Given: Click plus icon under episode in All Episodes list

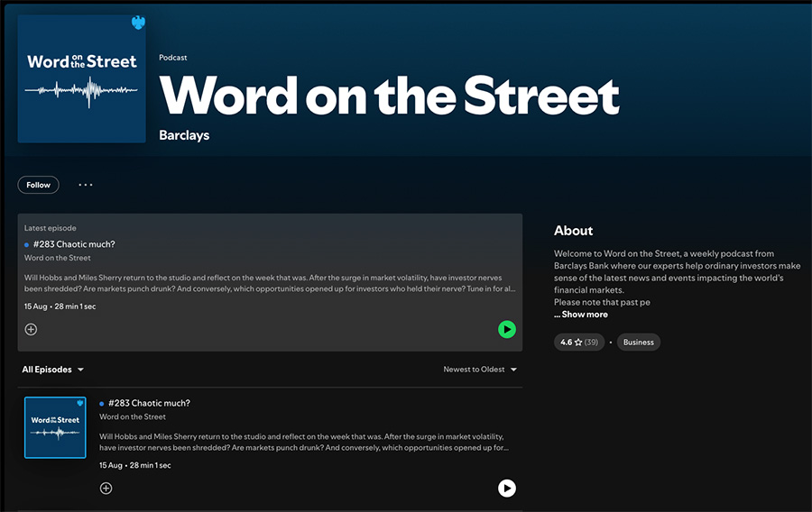Looking at the screenshot, I should coord(106,489).
